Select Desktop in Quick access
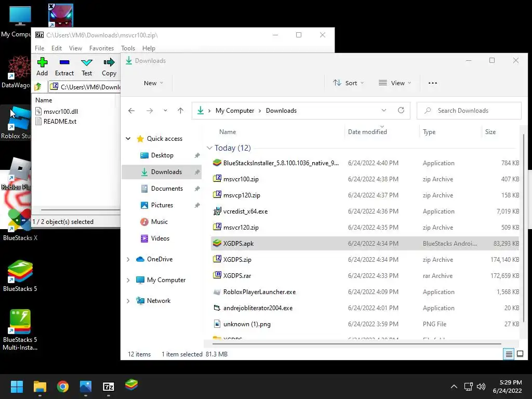 click(x=162, y=155)
